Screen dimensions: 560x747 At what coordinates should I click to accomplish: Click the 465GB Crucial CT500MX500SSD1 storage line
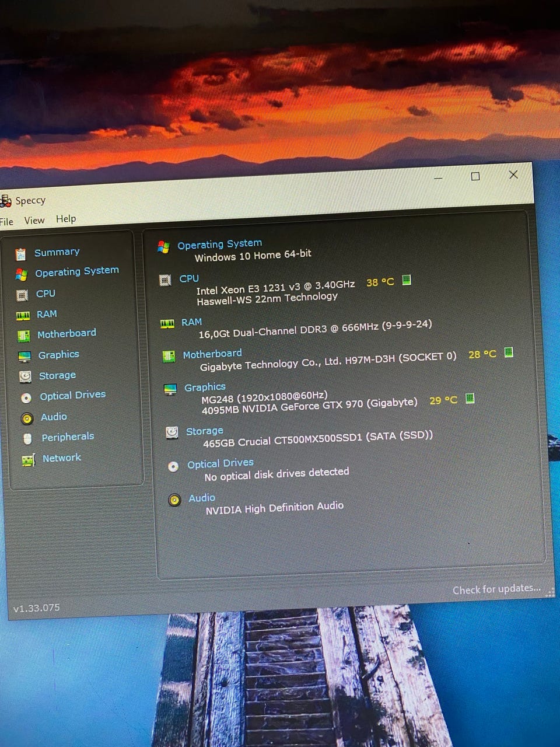(x=318, y=439)
